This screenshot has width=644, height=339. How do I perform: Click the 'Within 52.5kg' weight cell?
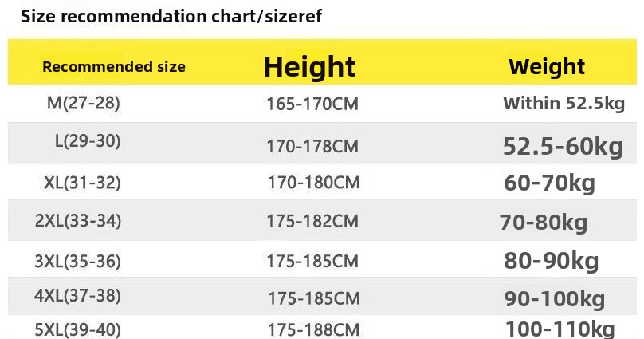click(563, 103)
